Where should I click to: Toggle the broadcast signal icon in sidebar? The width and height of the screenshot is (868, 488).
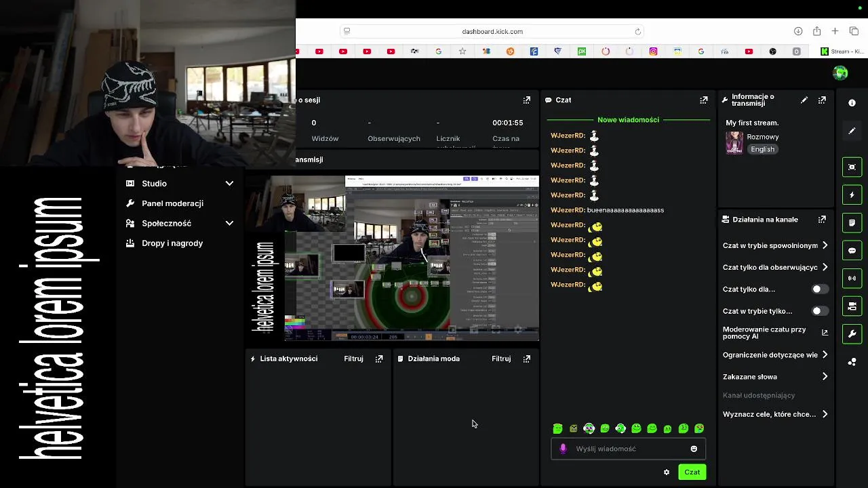point(852,279)
